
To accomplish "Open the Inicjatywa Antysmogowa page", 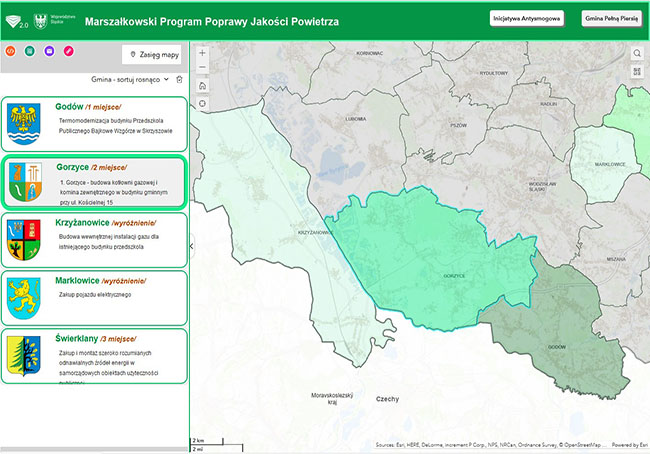I will coord(527,18).
